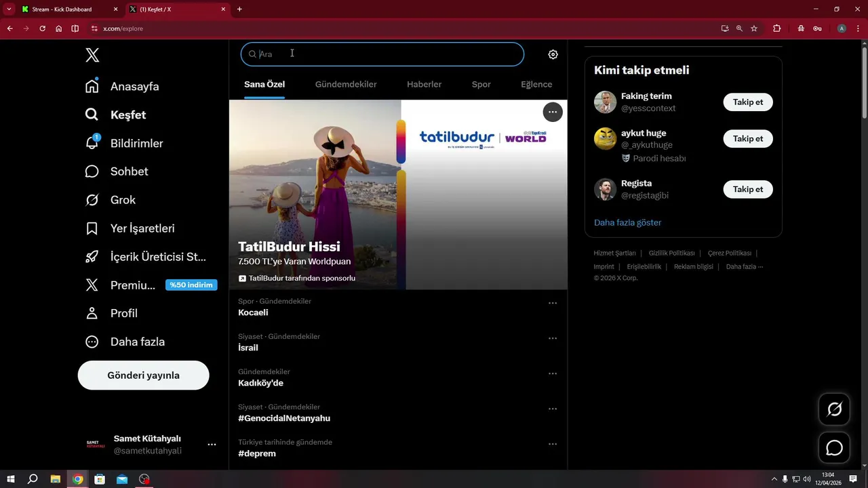
Task: Open options for Kadıköy'de trend
Action: [x=553, y=373]
